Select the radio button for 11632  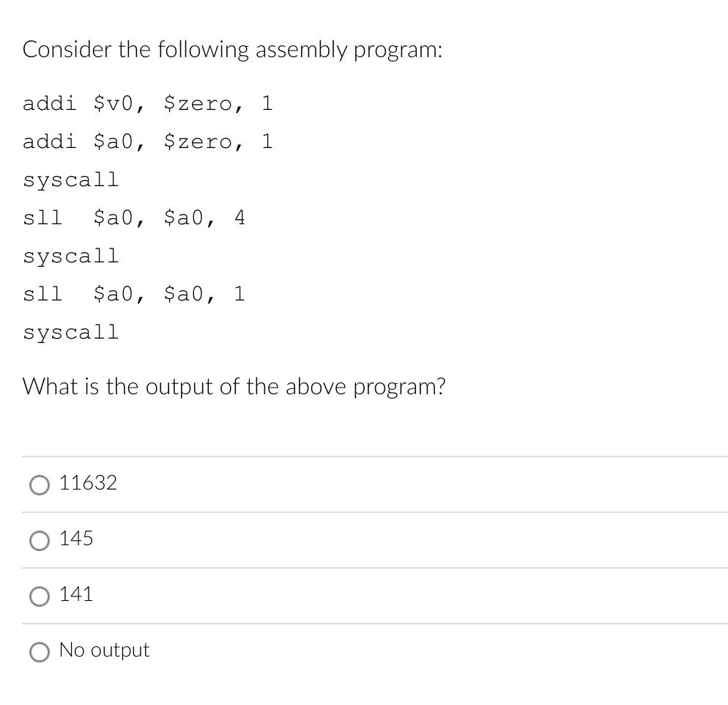click(x=39, y=484)
